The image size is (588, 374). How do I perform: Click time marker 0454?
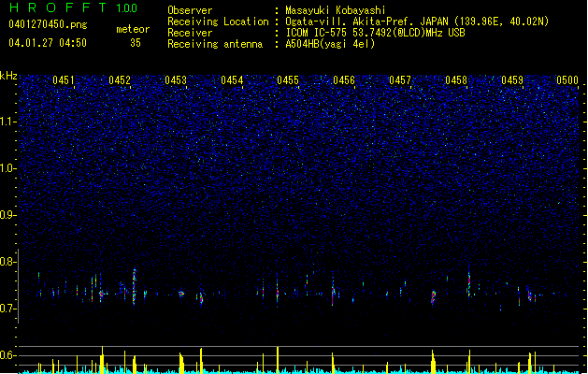[x=232, y=80]
